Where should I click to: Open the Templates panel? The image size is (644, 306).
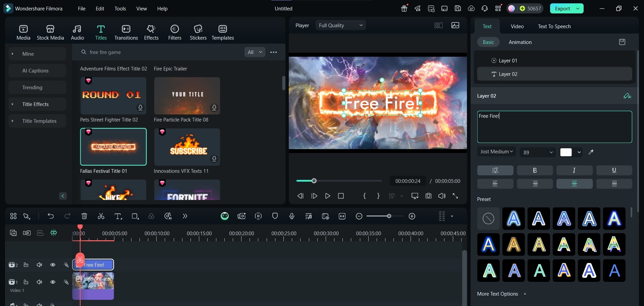223,33
